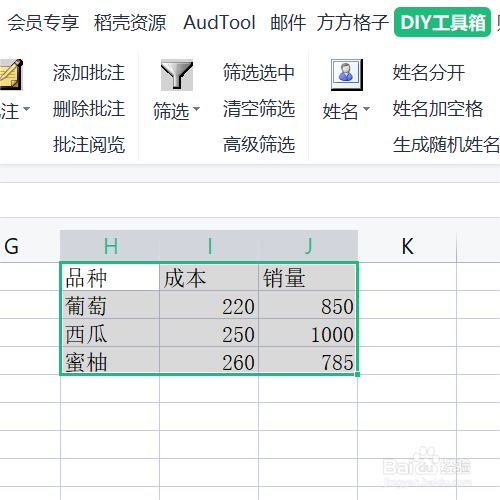Click the comment notepad icon
Viewport: 500px width, 500px height.
11,75
